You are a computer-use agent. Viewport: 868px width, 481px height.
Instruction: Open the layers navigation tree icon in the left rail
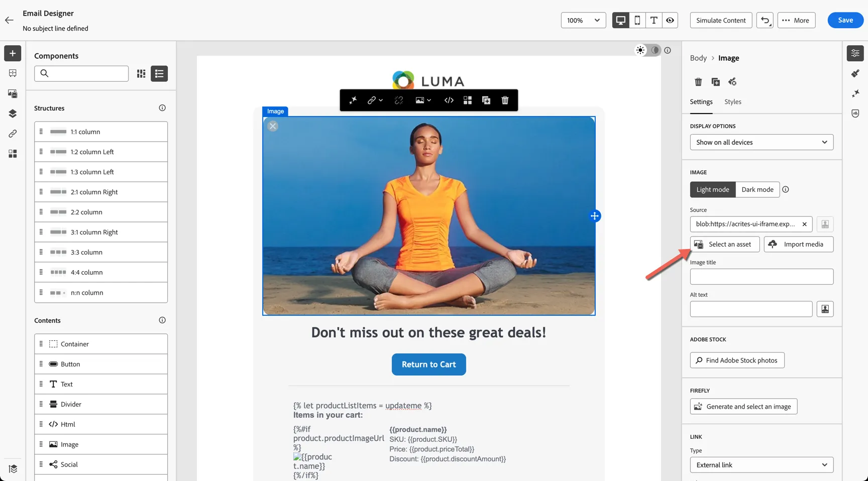click(13, 113)
